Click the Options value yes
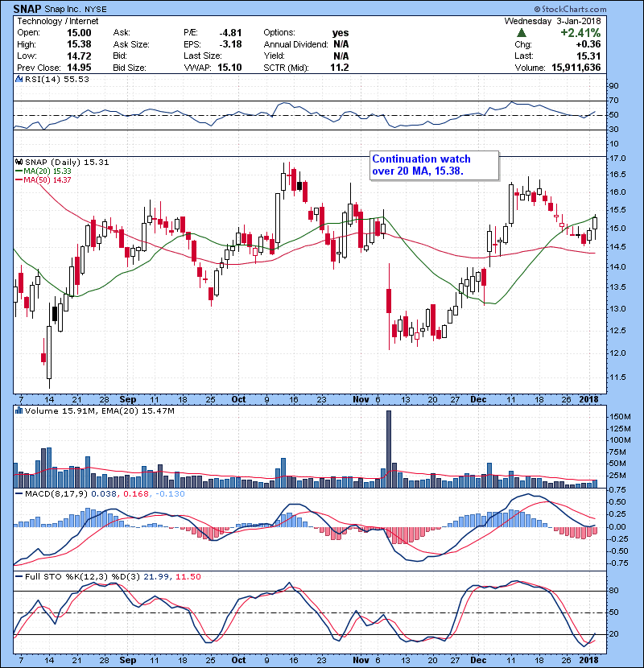The height and width of the screenshot is (668, 644). pos(341,33)
